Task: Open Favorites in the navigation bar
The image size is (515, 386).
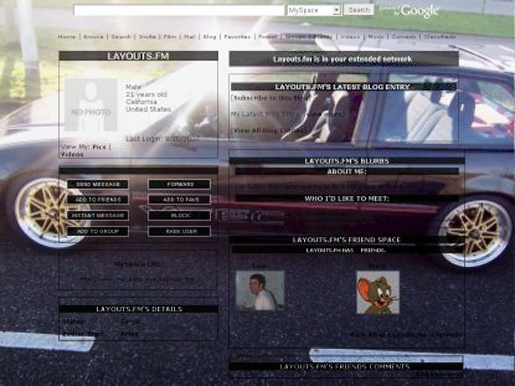Action: (237, 37)
